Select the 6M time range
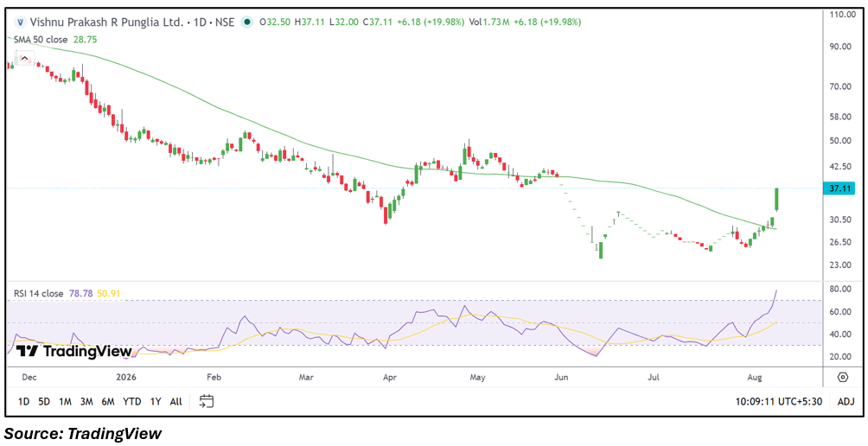The image size is (868, 446). (107, 402)
